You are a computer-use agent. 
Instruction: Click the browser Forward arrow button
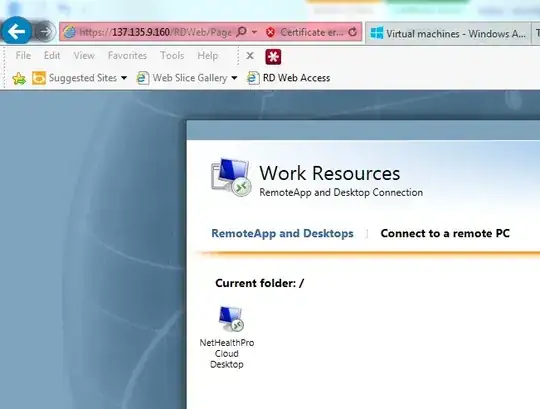[45, 32]
